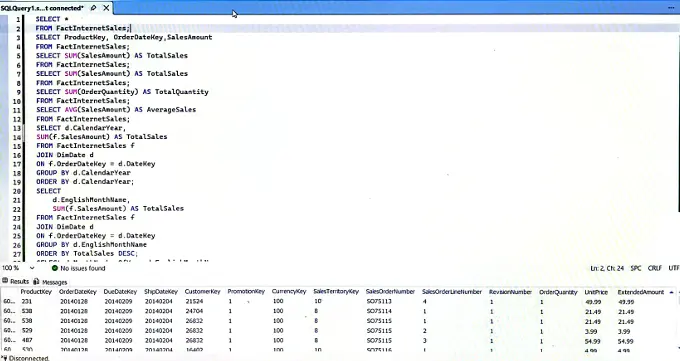This screenshot has width=680, height=361.
Task: Click the SO75113 sales order cell
Action: tap(379, 301)
